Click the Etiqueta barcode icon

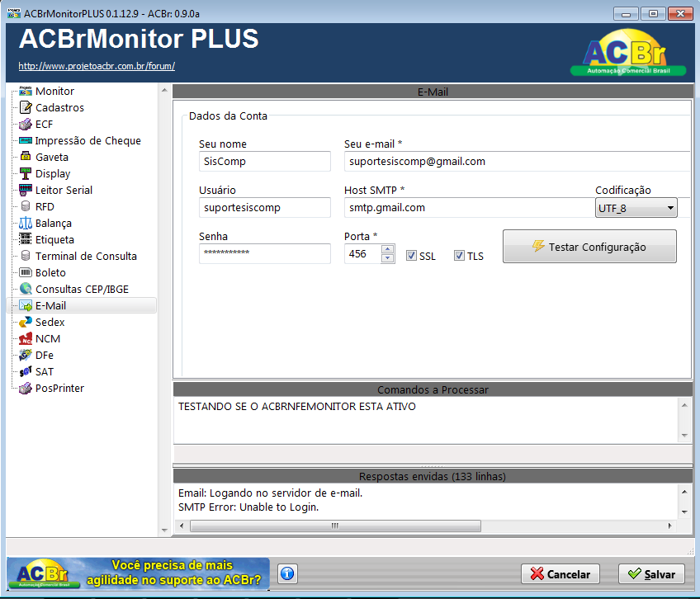click(x=26, y=240)
